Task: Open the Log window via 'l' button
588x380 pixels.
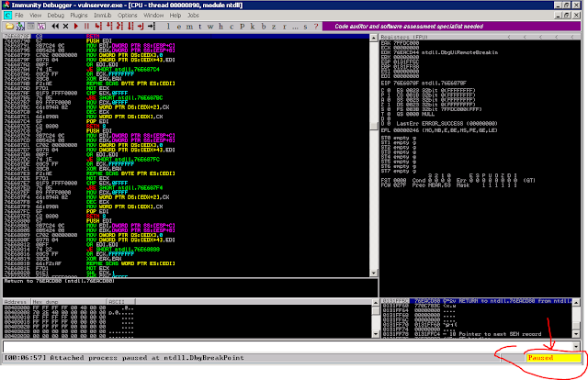Action: click(x=168, y=27)
